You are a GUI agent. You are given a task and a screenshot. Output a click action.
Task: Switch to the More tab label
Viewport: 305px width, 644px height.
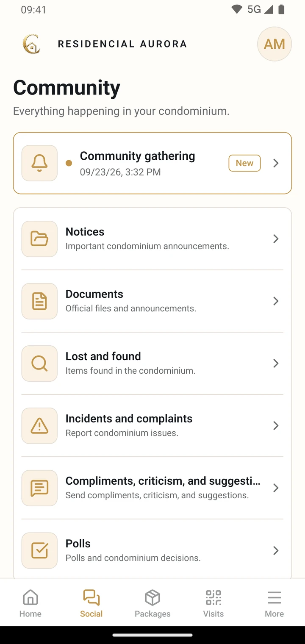[x=274, y=614]
